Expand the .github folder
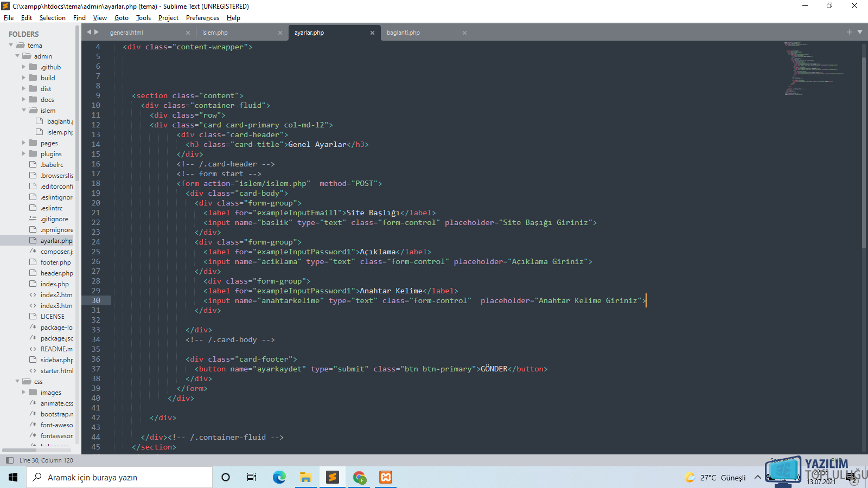 tap(24, 67)
